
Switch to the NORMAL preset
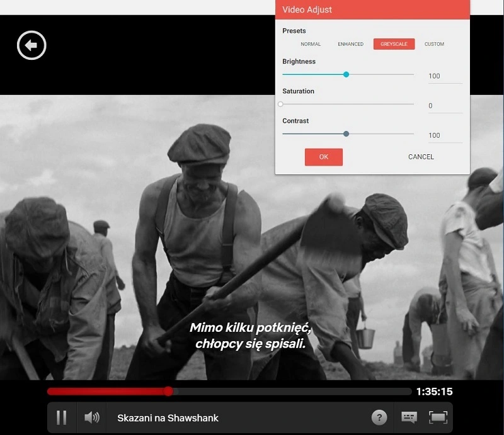pos(311,44)
